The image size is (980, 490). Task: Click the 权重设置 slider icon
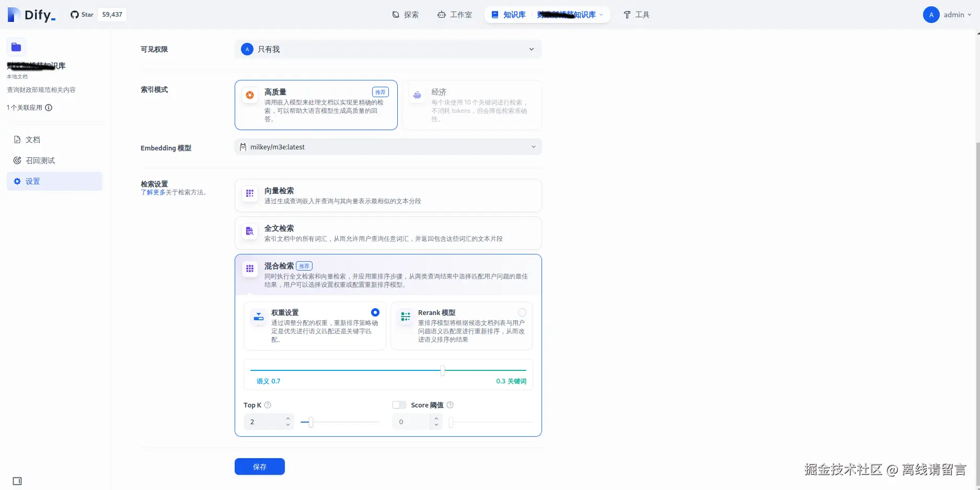tap(259, 317)
